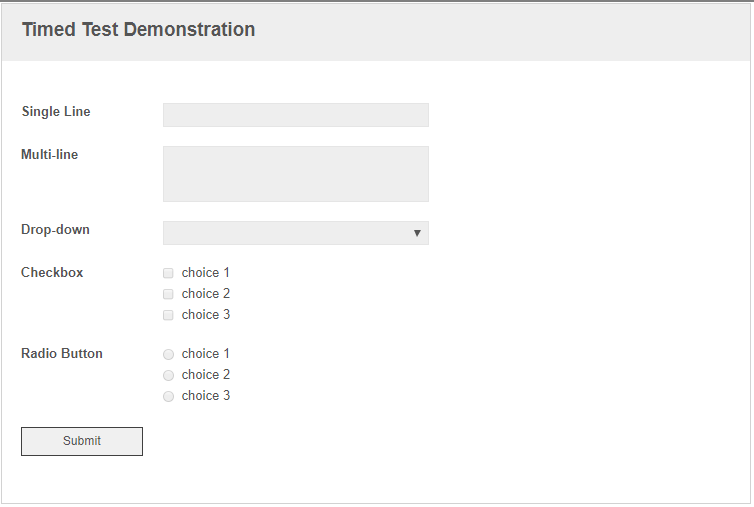Click the Timed Test Demonstration heading
The image size is (754, 507).
pyautogui.click(x=138, y=29)
